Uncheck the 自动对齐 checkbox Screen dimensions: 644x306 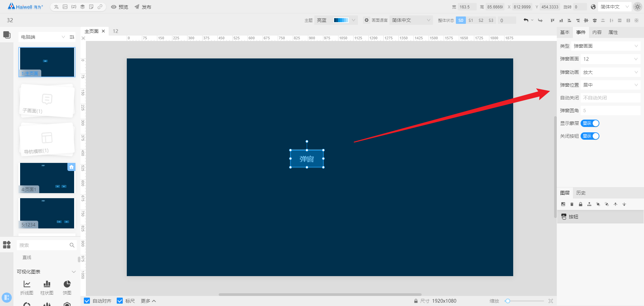click(87, 301)
